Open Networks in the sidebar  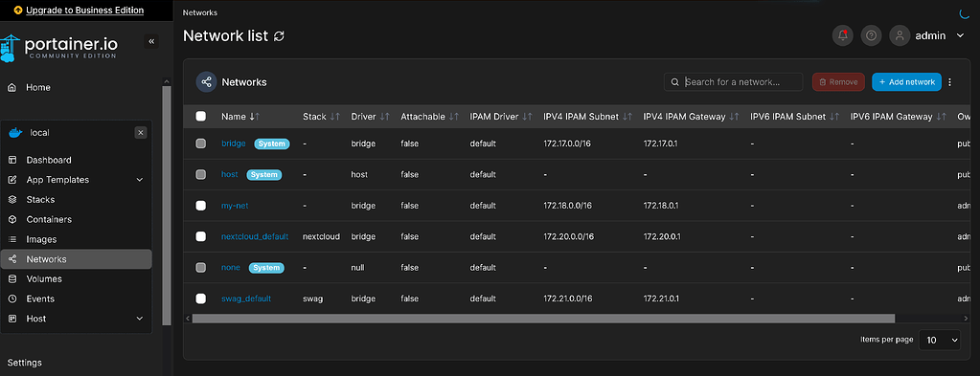click(x=77, y=259)
